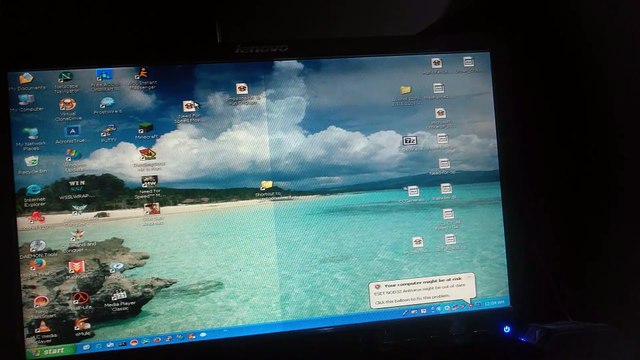
Task: Open the Recycle Bin icon
Action: tap(32, 165)
